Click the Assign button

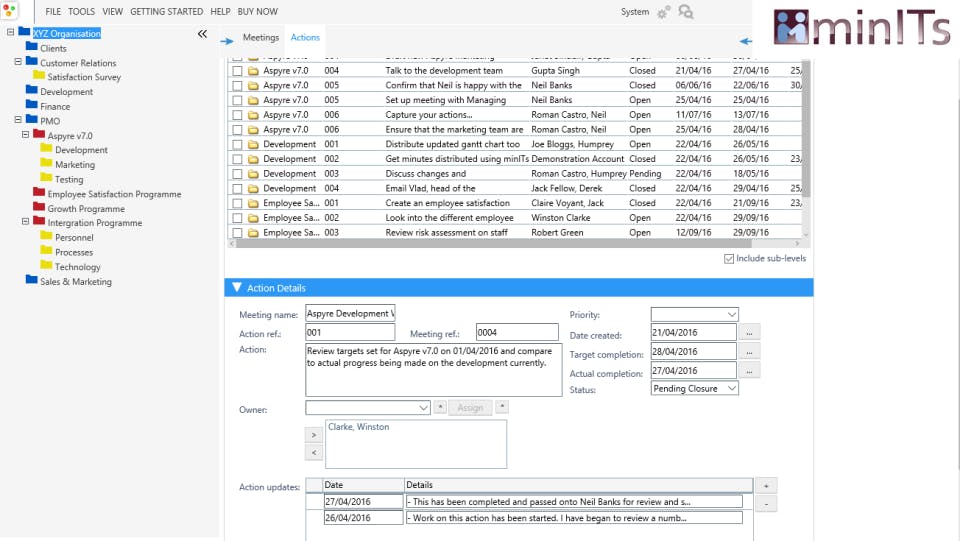tap(470, 408)
